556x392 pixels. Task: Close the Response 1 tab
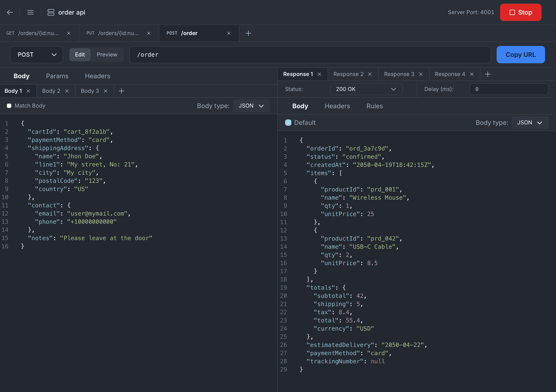click(x=320, y=74)
